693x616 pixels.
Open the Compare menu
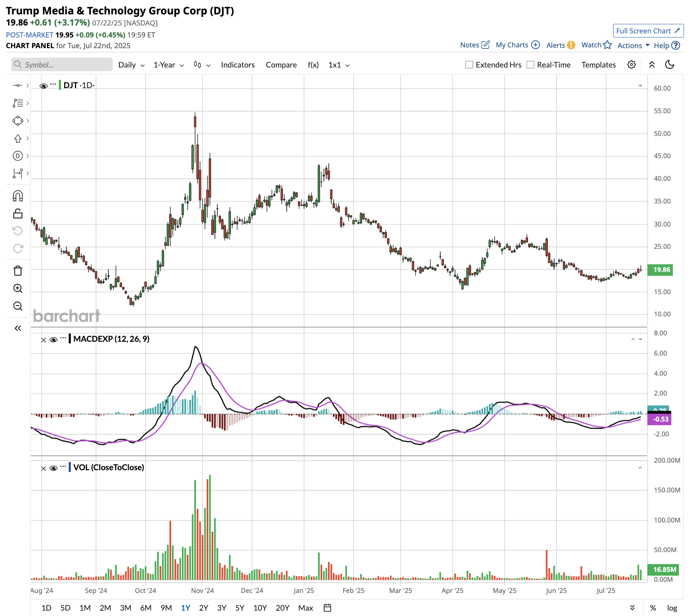pyautogui.click(x=281, y=65)
